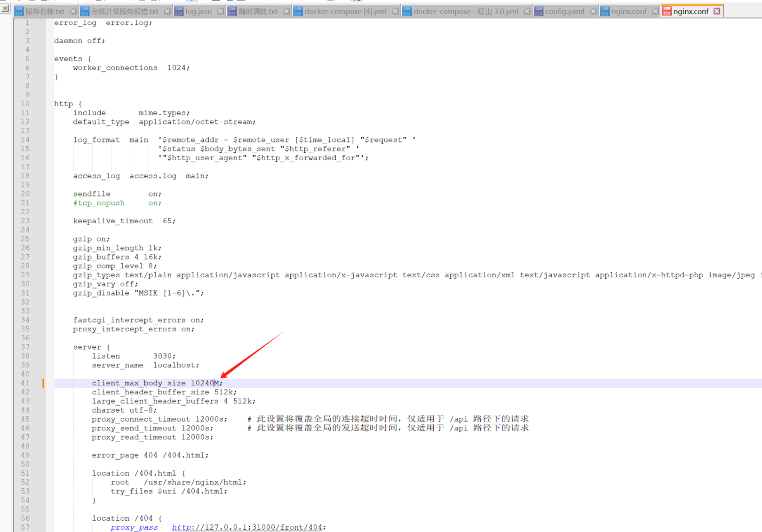Click the "listen 3030;" line

(x=134, y=356)
